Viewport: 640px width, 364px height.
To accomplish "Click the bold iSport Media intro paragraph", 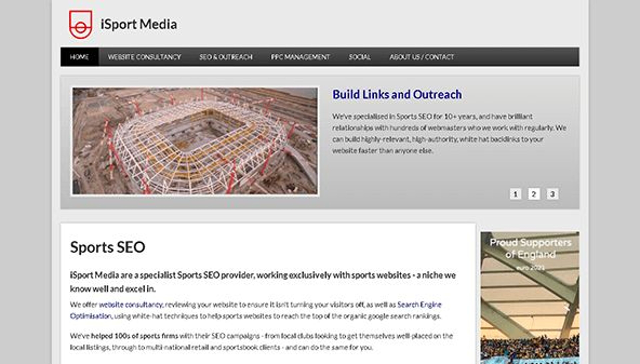I will click(x=263, y=282).
